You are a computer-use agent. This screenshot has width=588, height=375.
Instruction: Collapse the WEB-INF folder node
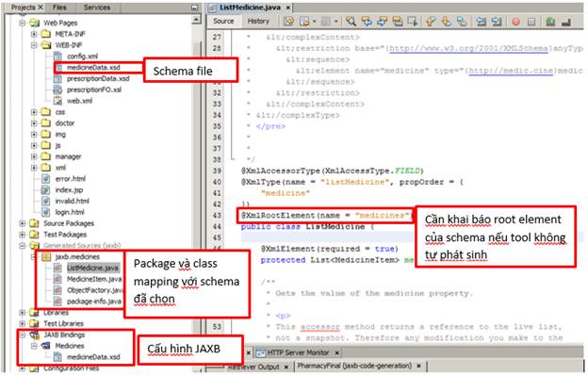pyautogui.click(x=34, y=45)
